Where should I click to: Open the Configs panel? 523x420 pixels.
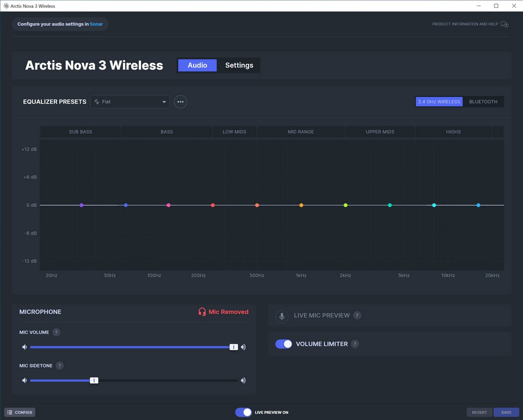click(x=20, y=412)
